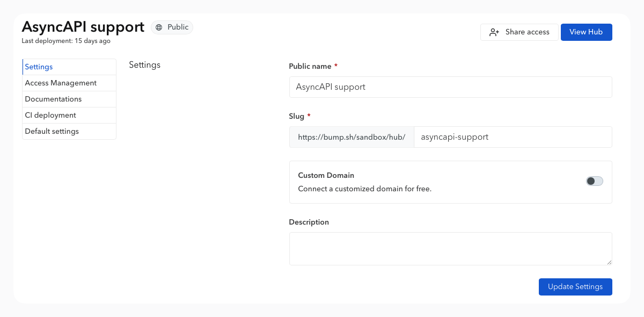Click the bump.sh/sandbox/hub URL prefix

coord(352,137)
